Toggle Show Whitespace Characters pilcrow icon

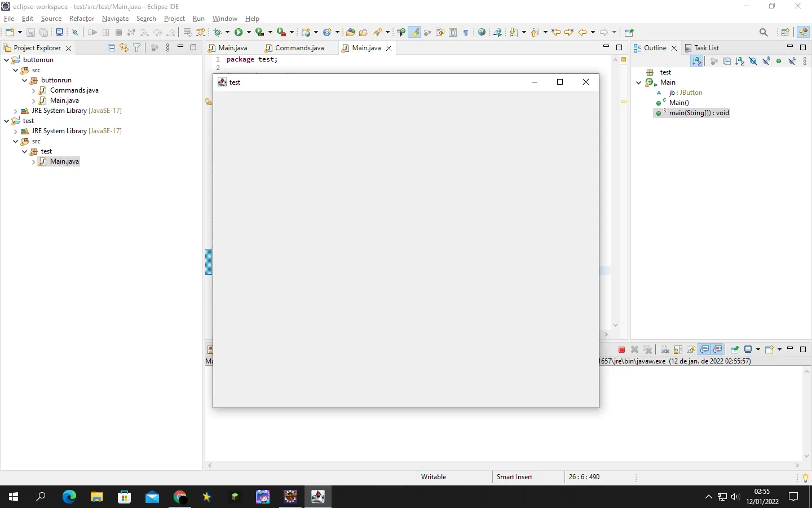(x=466, y=32)
